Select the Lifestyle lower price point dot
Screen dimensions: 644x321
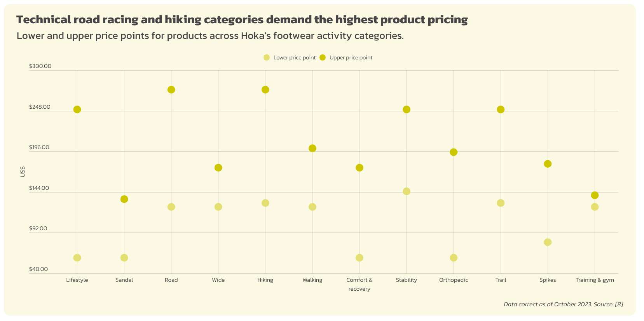pos(77,258)
